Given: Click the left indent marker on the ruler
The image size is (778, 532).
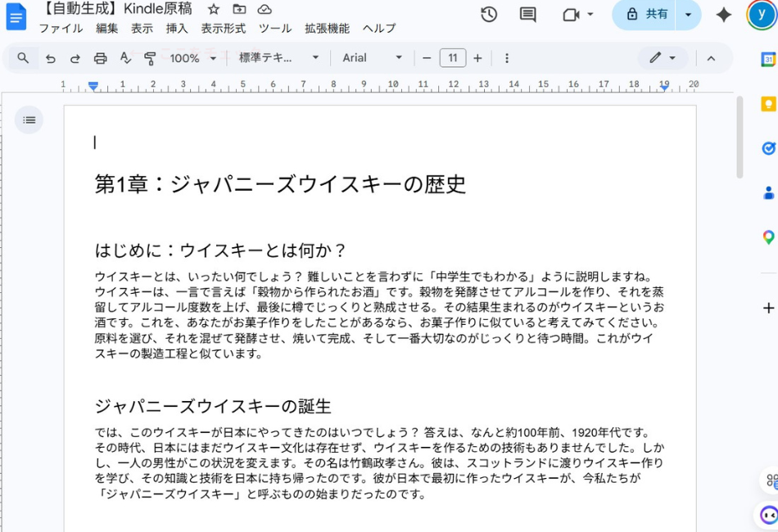Looking at the screenshot, I should coord(93,86).
